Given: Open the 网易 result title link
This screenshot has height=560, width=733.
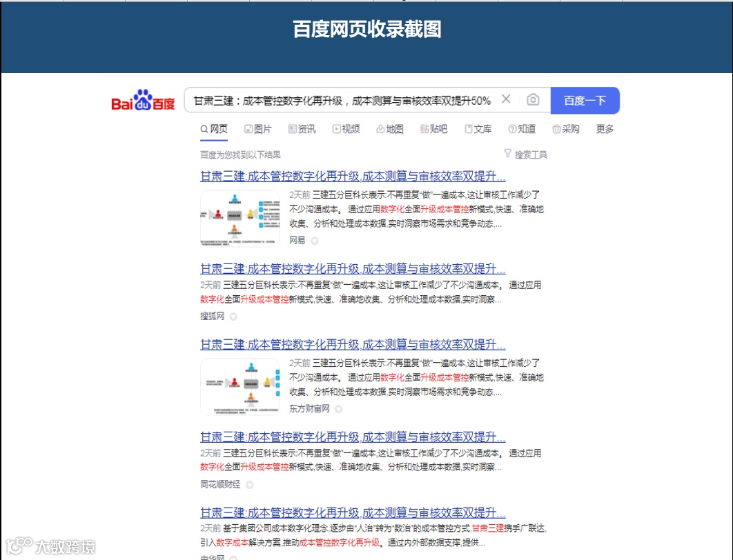Looking at the screenshot, I should pos(353,177).
